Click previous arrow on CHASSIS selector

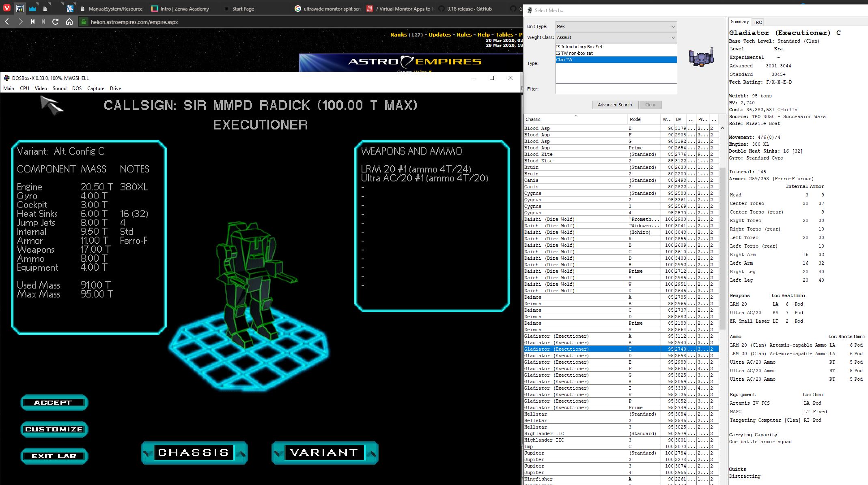[x=147, y=453]
